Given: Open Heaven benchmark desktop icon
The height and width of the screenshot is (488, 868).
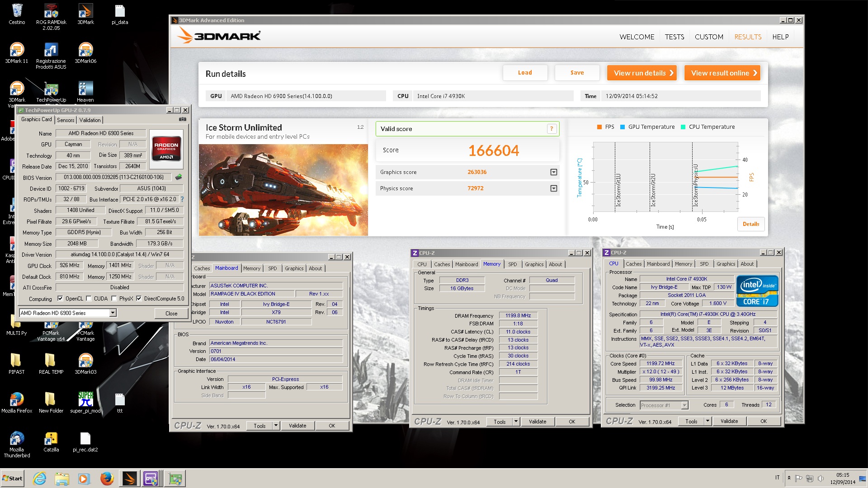Looking at the screenshot, I should point(85,92).
